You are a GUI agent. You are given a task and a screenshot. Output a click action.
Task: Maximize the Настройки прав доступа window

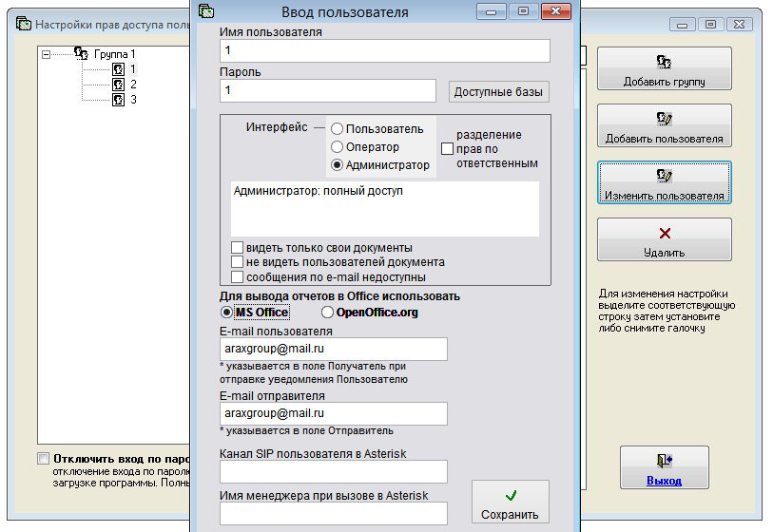click(710, 24)
